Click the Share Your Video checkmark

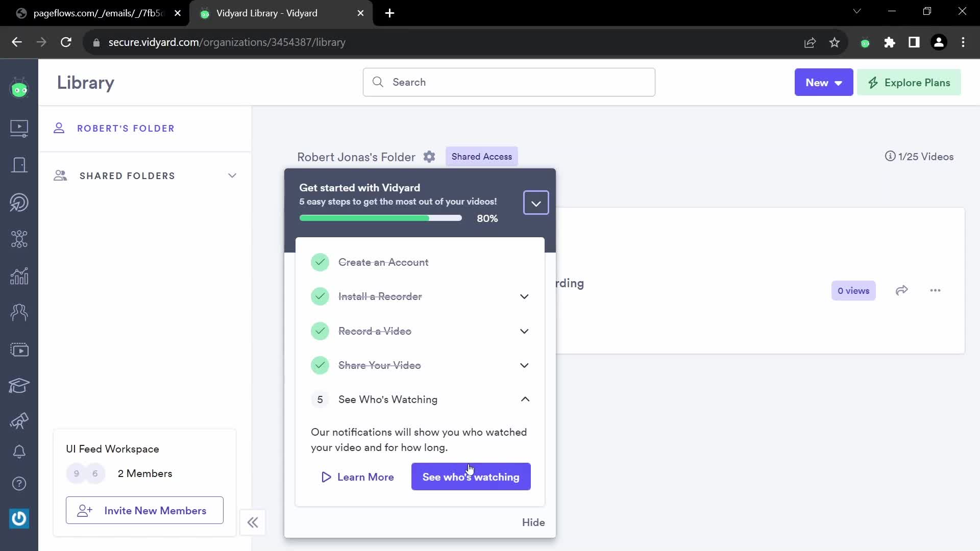(320, 365)
